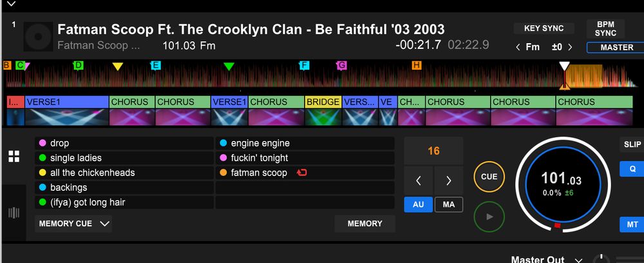644x263 pixels.
Task: Expand the Master Out dropdown
Action: click(578, 260)
